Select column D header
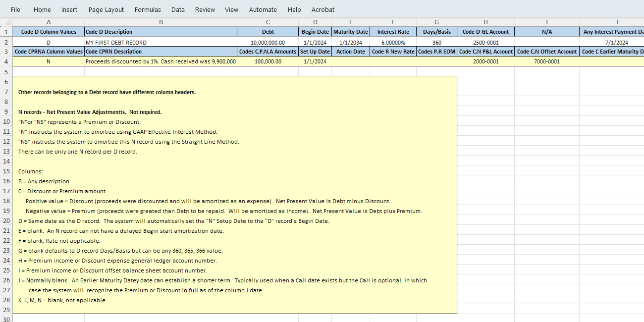644x322 pixels. pos(315,22)
